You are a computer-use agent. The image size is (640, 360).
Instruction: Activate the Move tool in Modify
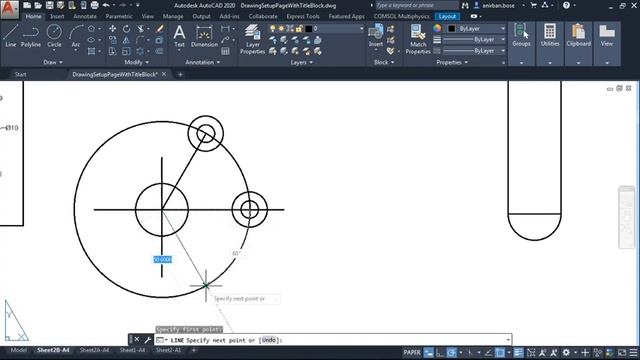tap(112, 29)
